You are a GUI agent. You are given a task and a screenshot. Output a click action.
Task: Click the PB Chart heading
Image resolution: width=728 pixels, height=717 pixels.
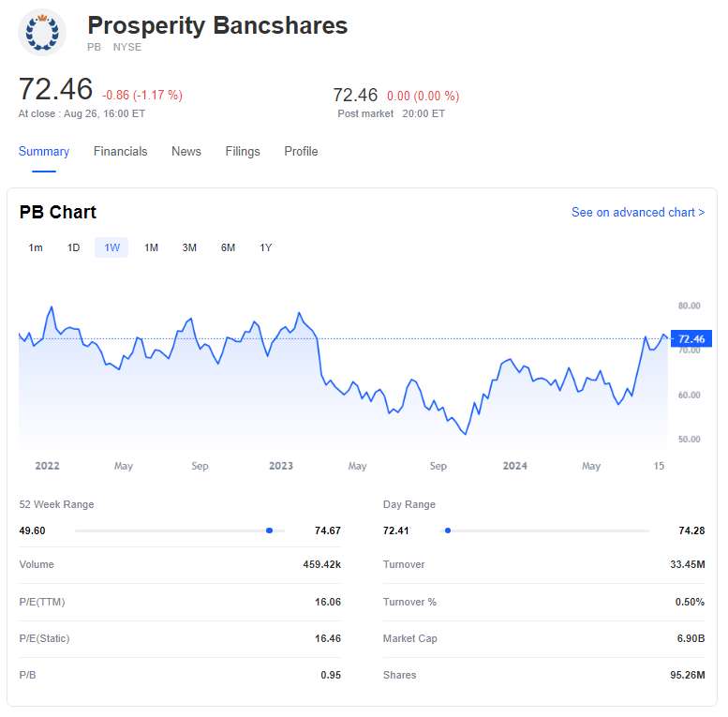[x=58, y=213]
